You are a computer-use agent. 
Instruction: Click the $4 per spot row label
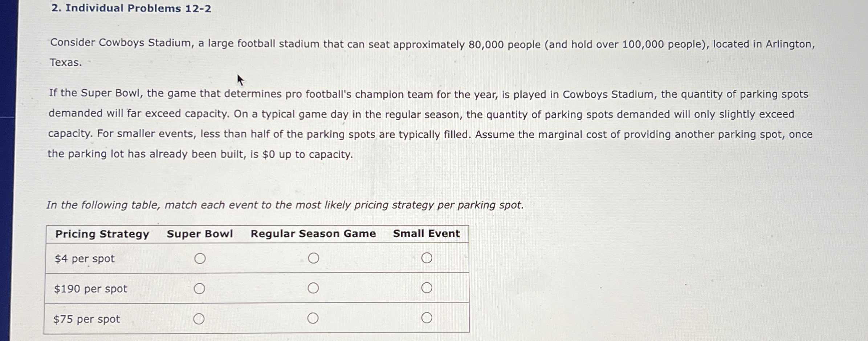pyautogui.click(x=84, y=258)
